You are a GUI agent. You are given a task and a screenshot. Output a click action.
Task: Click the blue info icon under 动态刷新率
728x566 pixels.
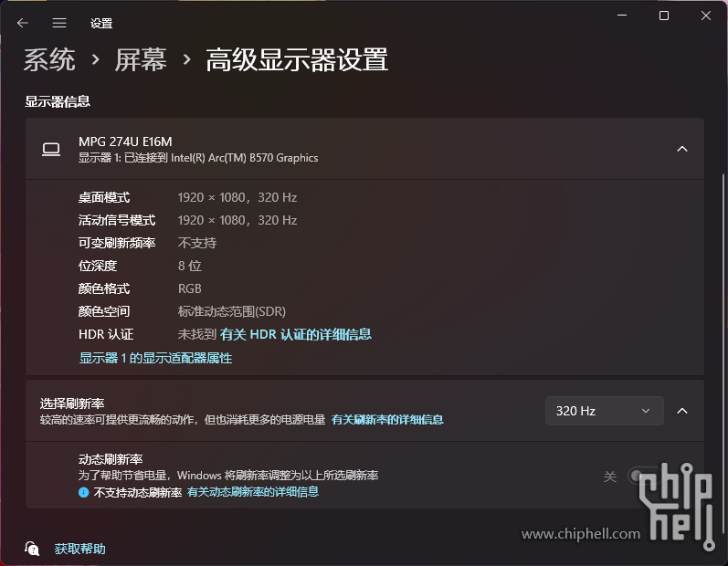click(83, 492)
